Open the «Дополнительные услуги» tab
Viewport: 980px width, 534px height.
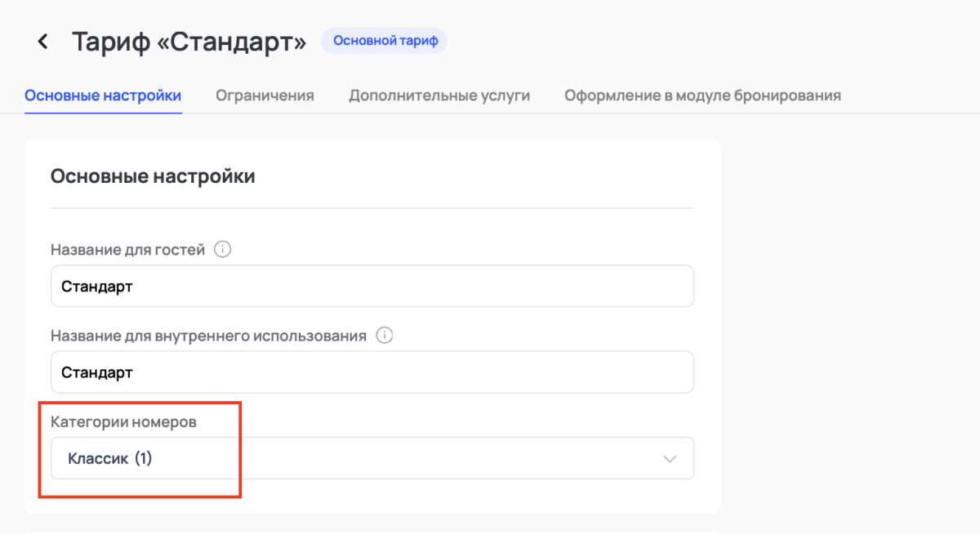pos(439,95)
